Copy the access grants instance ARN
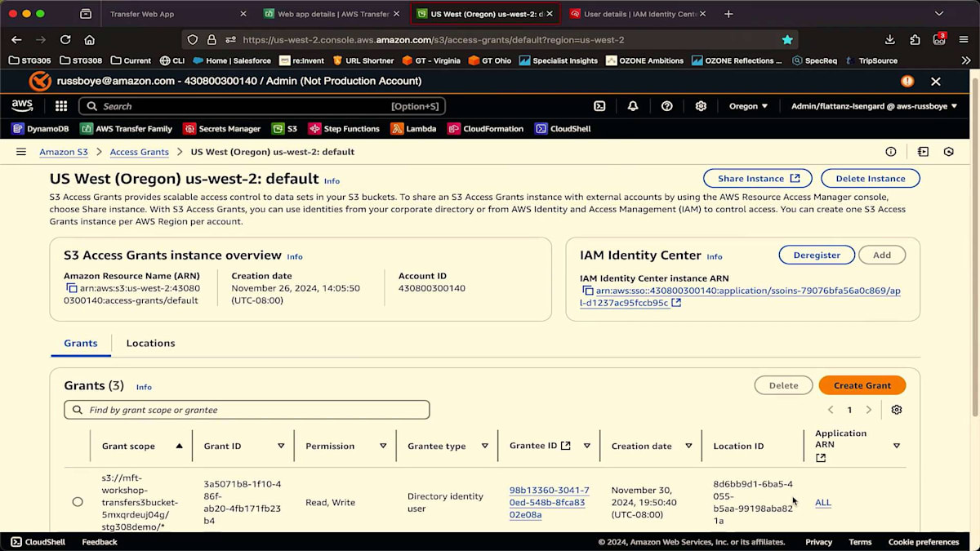 click(x=71, y=288)
